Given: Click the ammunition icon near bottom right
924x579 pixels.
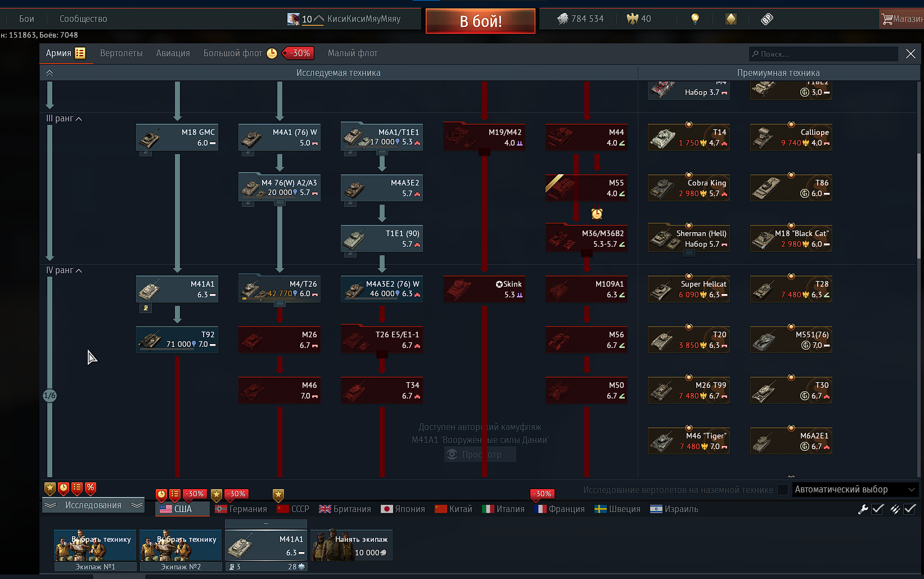Looking at the screenshot, I should pos(895,509).
